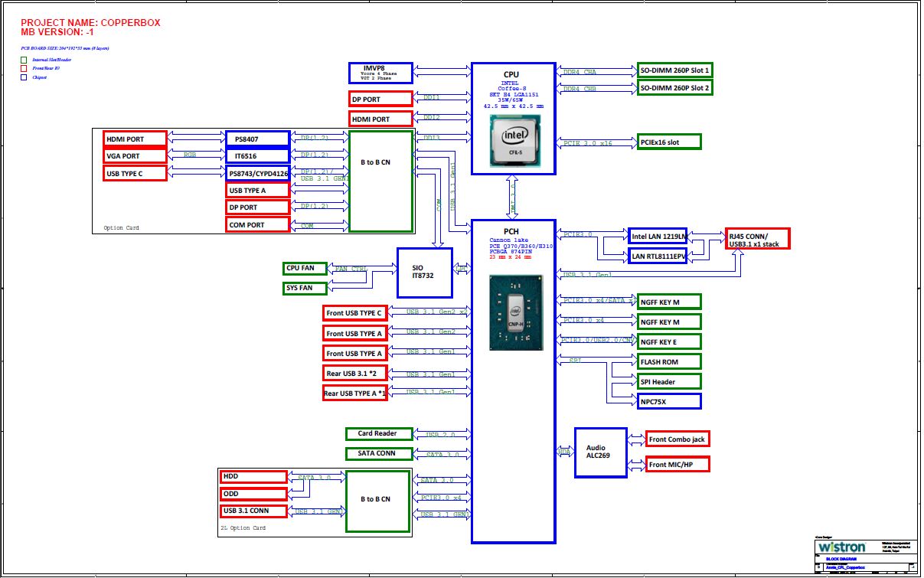Click the LAN RTL8111EPV block
This screenshot has height=578, width=924.
pos(658,256)
